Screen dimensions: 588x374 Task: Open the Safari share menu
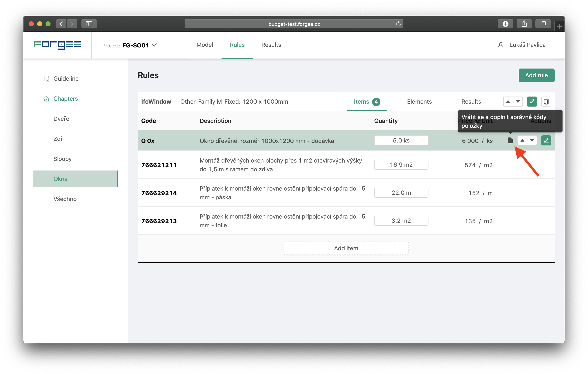[x=524, y=24]
